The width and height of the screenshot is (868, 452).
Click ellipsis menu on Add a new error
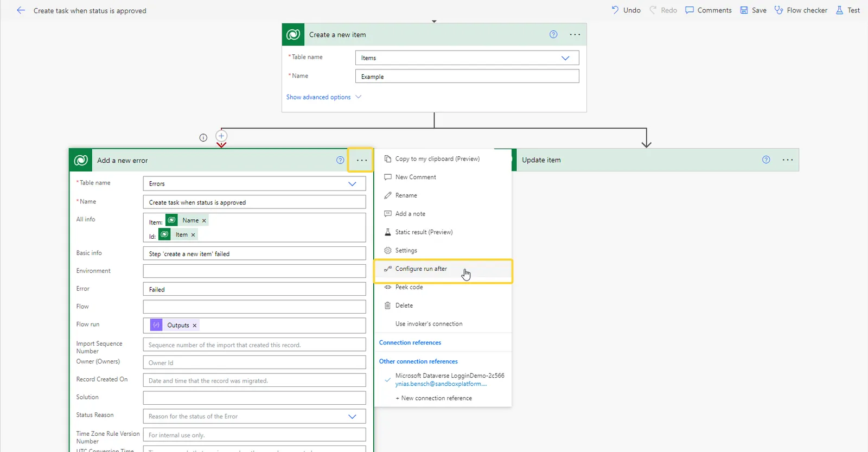(361, 160)
